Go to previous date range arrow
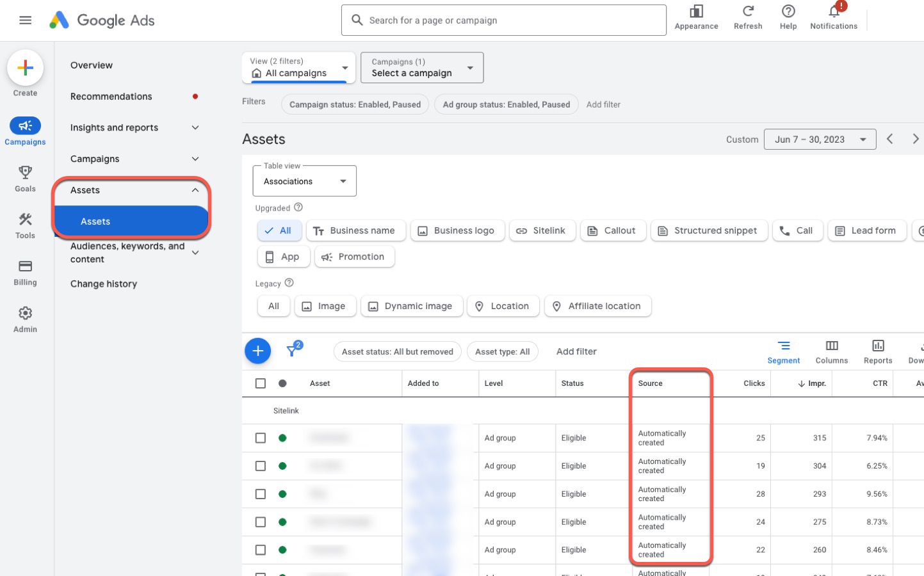 (x=890, y=139)
